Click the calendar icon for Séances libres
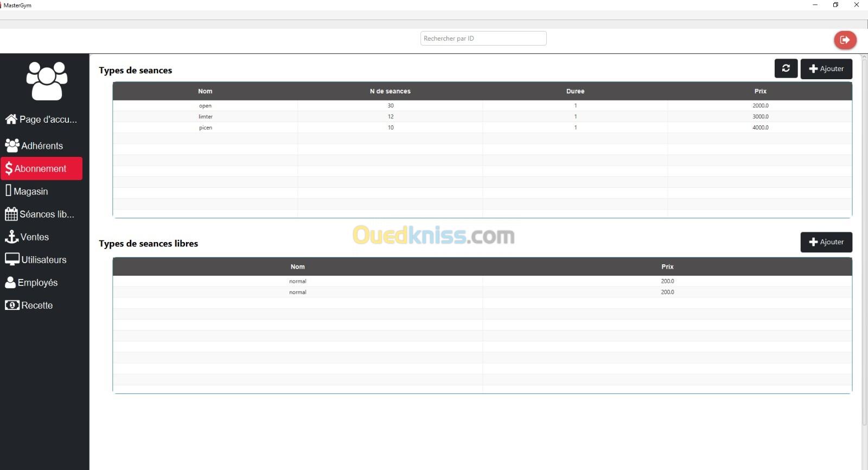This screenshot has height=470, width=868. (11, 214)
